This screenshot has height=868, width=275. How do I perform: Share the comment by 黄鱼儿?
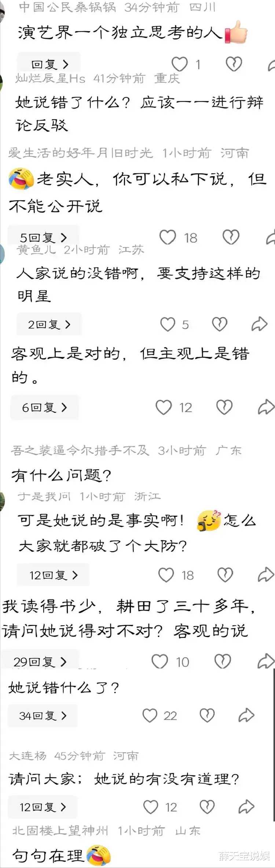pos(259,324)
